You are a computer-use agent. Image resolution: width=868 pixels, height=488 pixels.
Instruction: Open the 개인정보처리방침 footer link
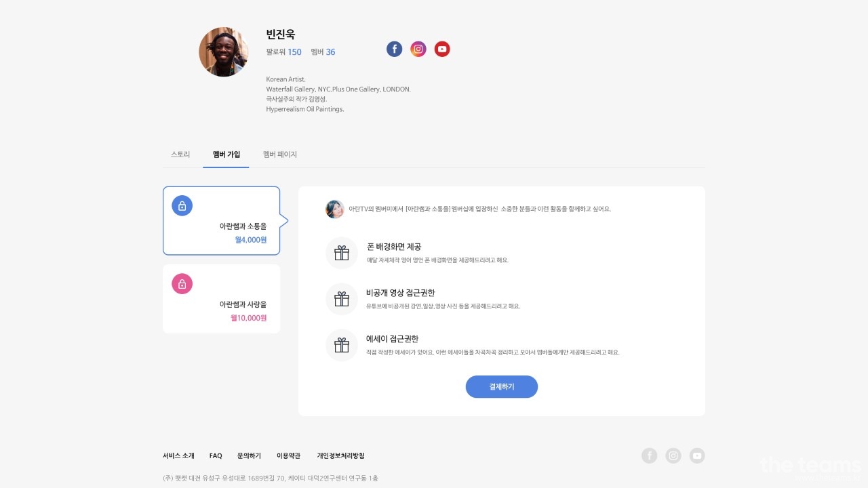(340, 455)
